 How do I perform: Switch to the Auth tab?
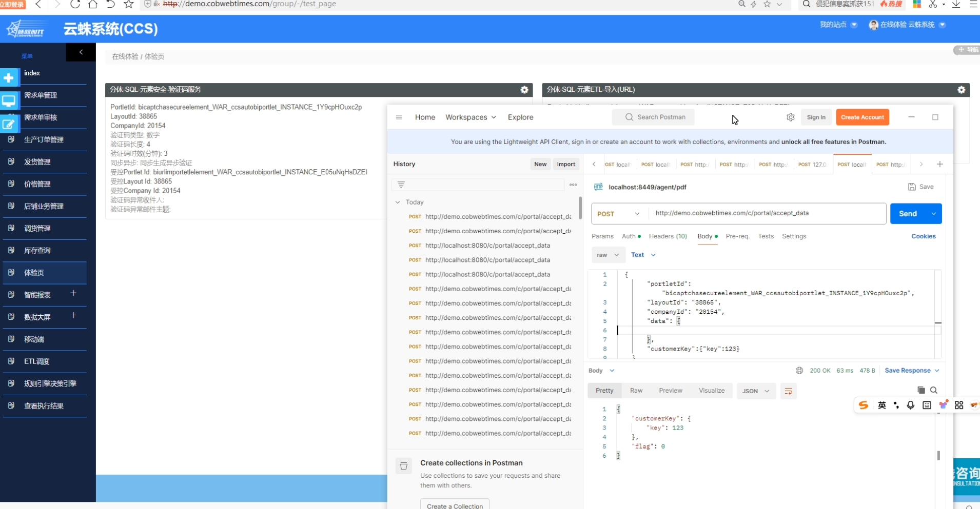pos(631,236)
